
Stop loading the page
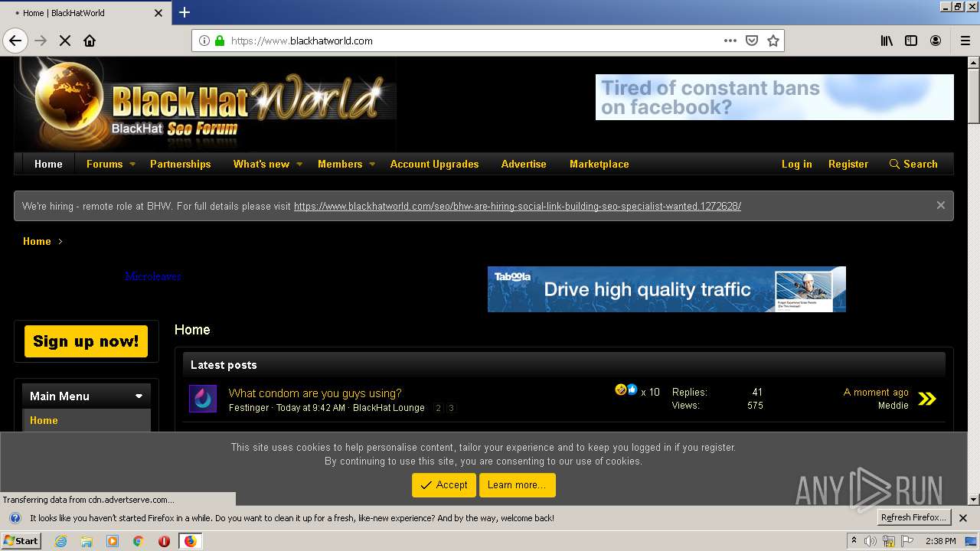[x=65, y=41]
